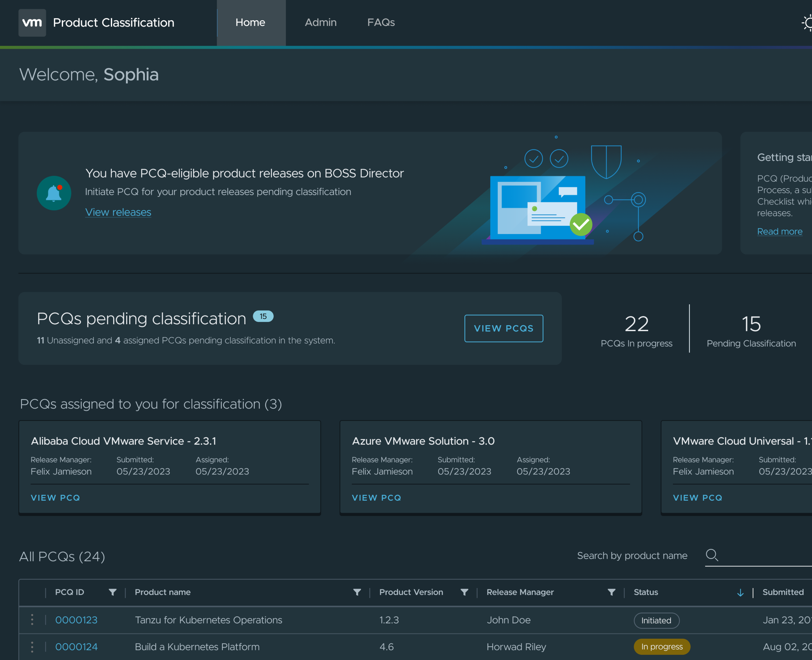The height and width of the screenshot is (660, 812).
Task: Open PCQ 0000123 details link
Action: coord(77,620)
